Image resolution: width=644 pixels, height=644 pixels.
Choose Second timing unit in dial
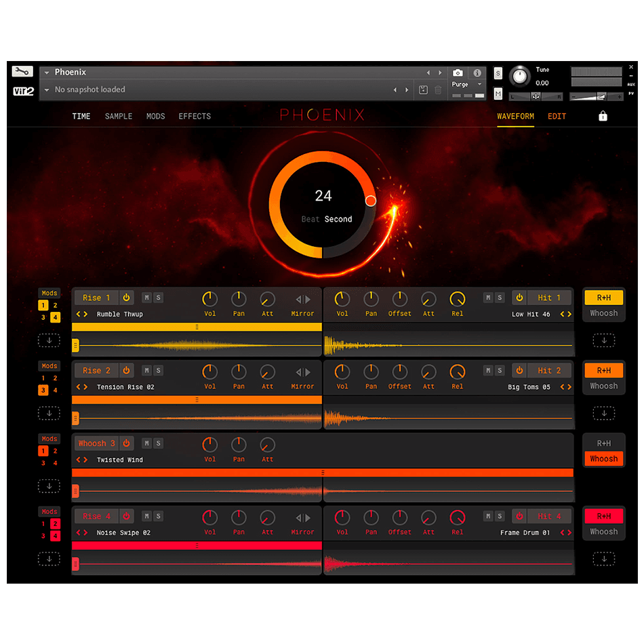(338, 220)
